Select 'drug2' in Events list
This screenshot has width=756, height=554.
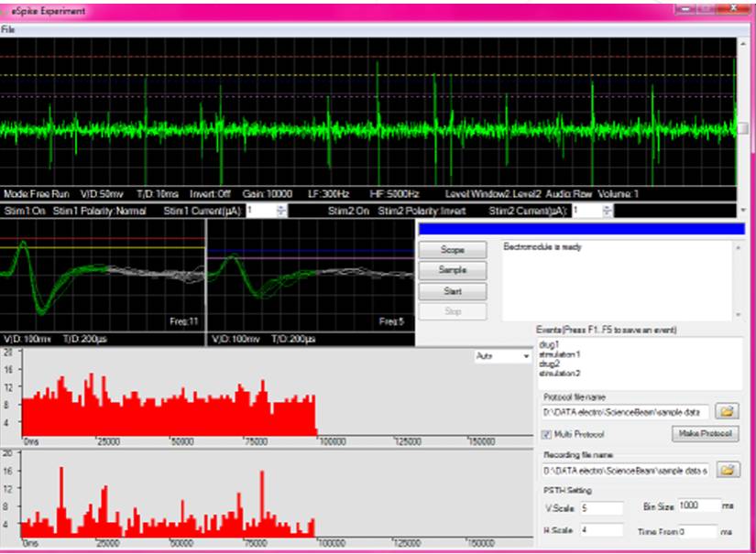point(549,364)
